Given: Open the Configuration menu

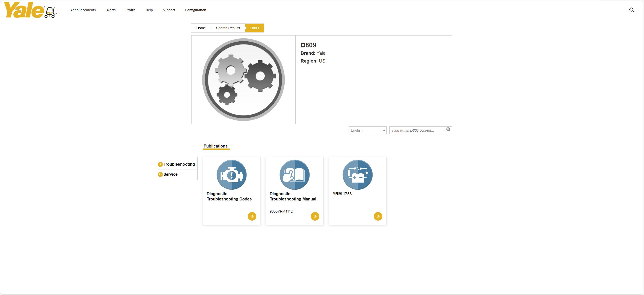Looking at the screenshot, I should click(x=195, y=10).
